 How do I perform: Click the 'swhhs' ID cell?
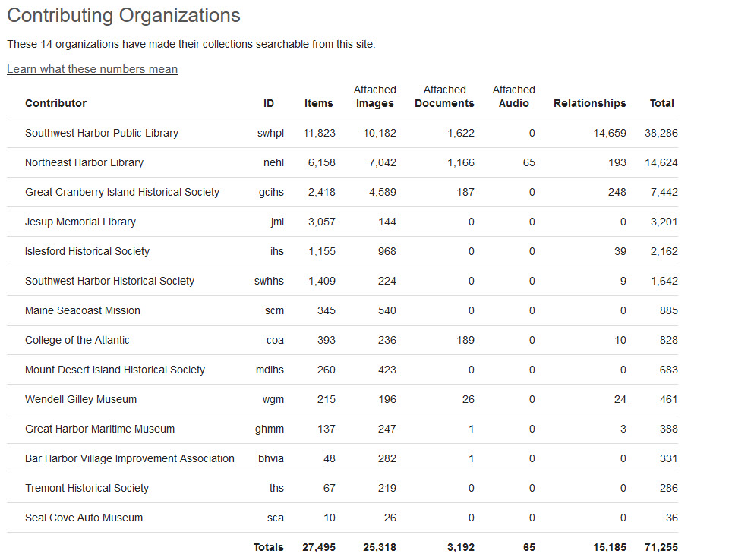click(269, 281)
